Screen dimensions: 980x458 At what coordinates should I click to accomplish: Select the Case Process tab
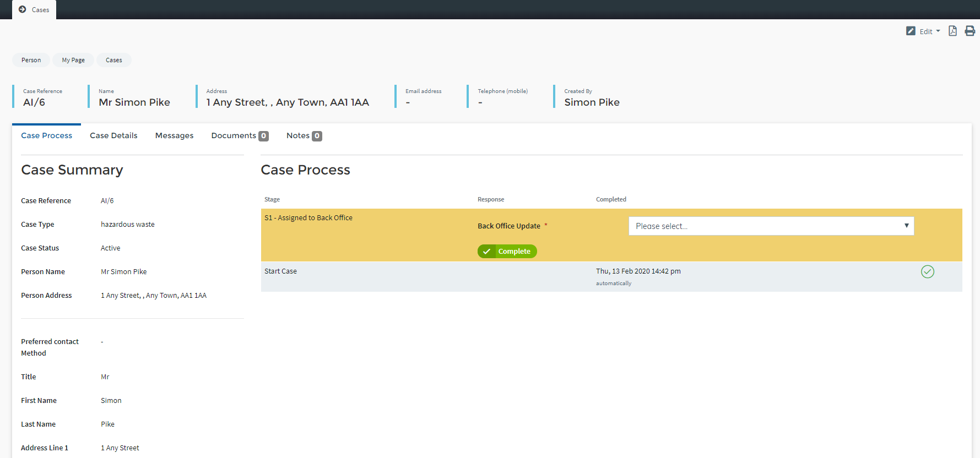(46, 135)
